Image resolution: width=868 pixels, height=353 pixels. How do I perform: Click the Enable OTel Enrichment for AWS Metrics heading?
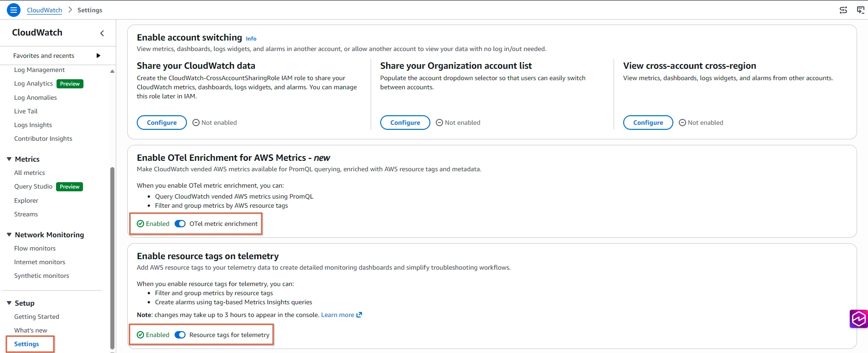(x=233, y=158)
